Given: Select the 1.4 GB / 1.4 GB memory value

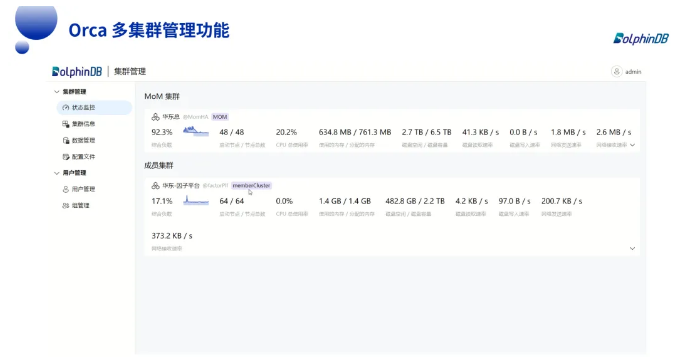Looking at the screenshot, I should [345, 201].
